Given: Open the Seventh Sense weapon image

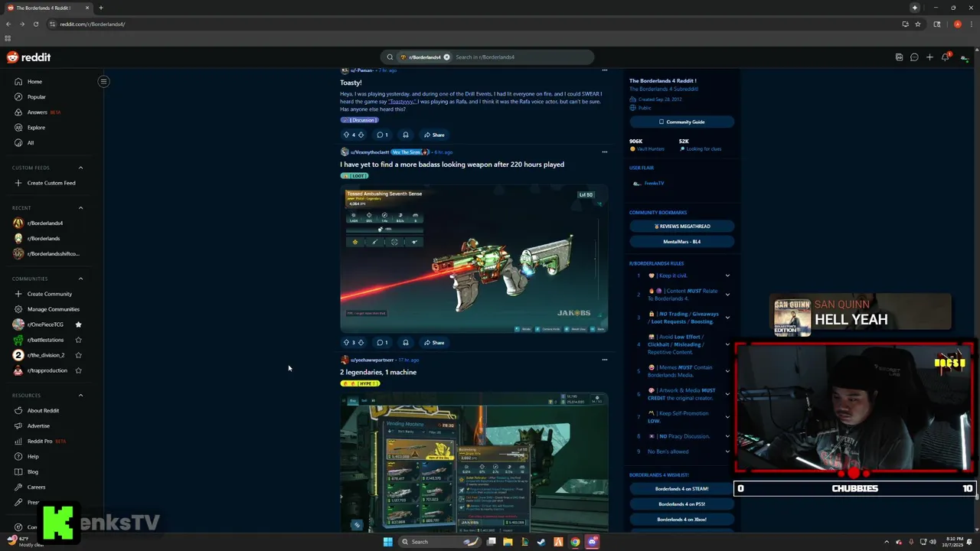Looking at the screenshot, I should (474, 259).
